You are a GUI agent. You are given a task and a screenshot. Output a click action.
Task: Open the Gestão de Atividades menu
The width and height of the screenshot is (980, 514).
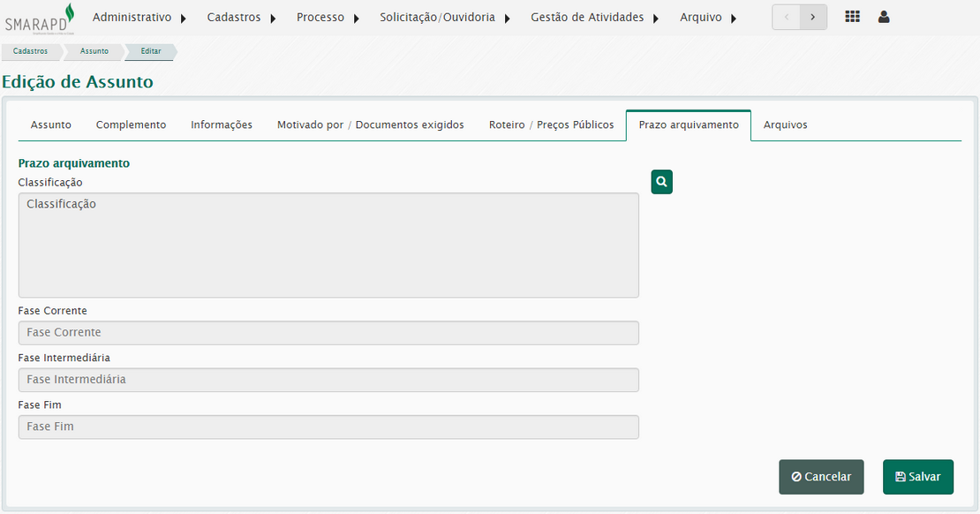pos(595,18)
